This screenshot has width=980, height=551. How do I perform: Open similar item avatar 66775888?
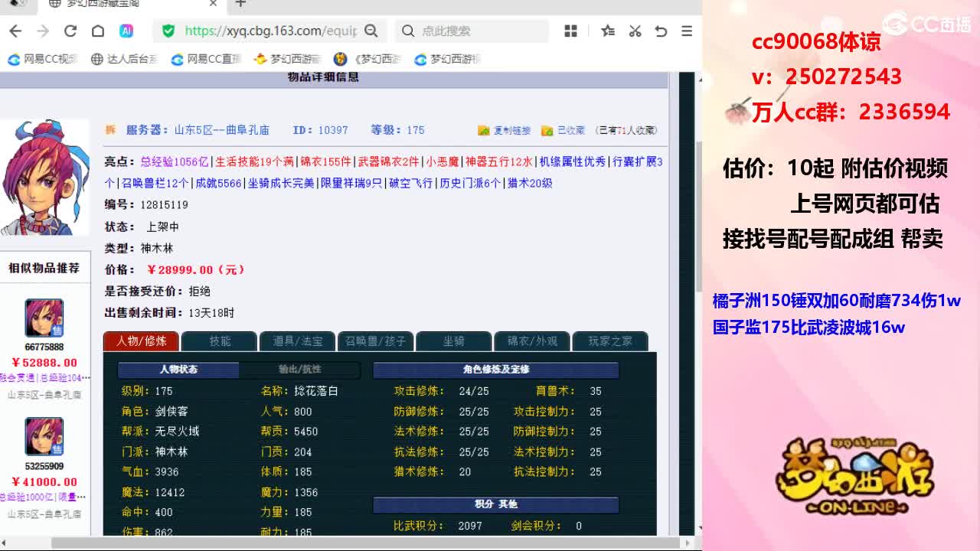tap(44, 318)
